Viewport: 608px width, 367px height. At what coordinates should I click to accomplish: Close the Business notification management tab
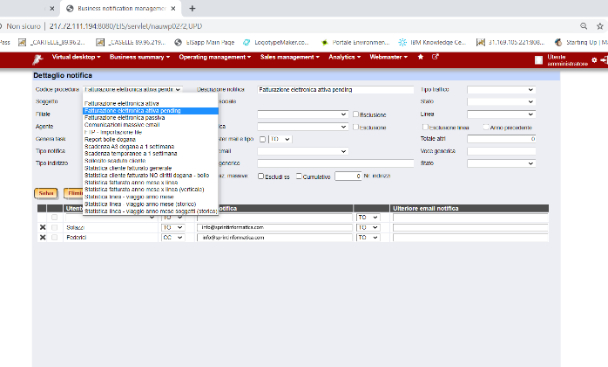(x=173, y=8)
